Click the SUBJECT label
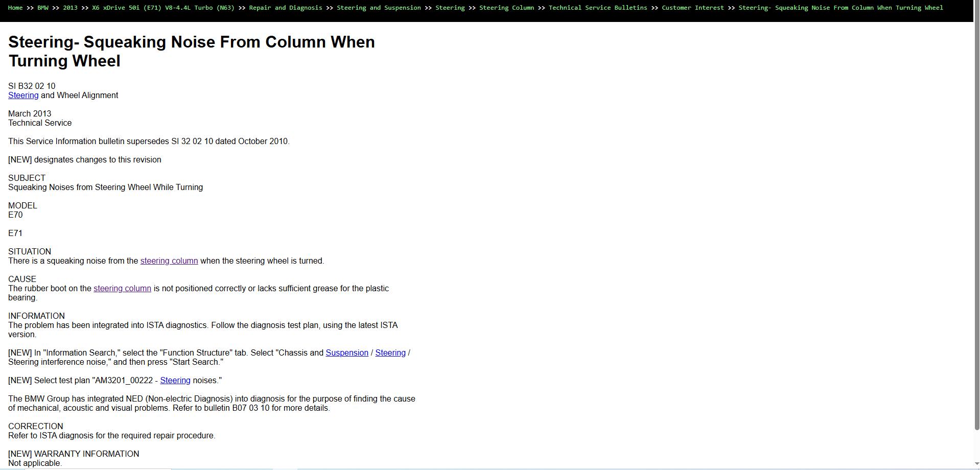 click(27, 178)
